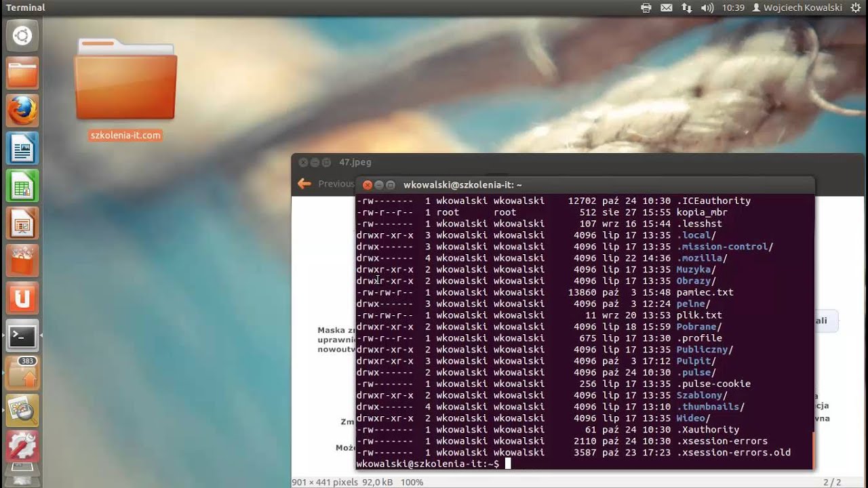
Task: Close the terminal window
Action: coord(368,184)
